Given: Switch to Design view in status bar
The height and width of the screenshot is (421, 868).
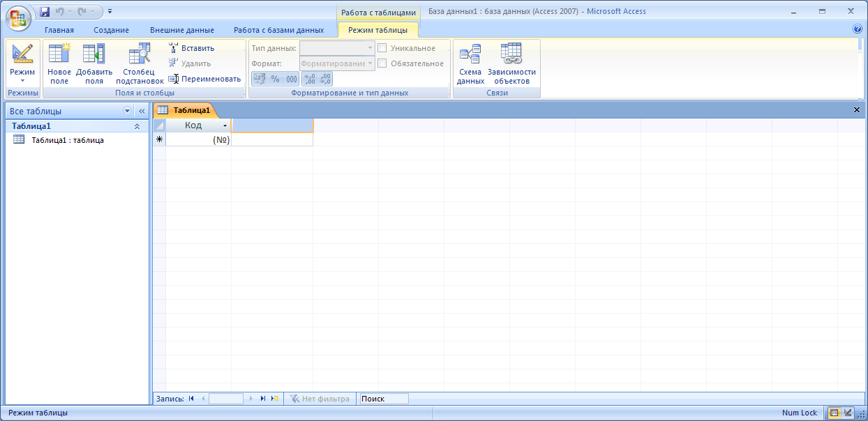Looking at the screenshot, I should [848, 413].
